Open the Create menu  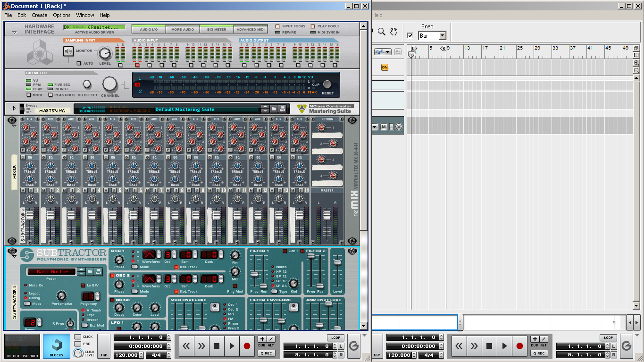(x=40, y=15)
